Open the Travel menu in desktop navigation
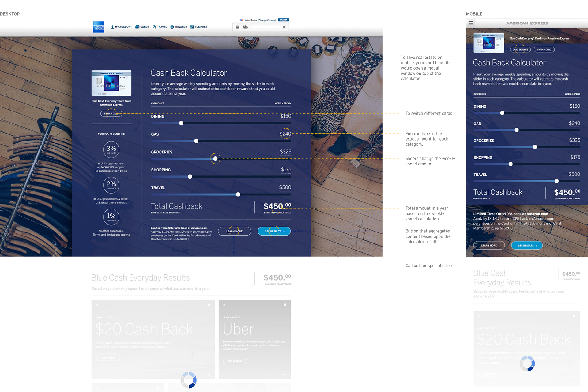 (160, 27)
